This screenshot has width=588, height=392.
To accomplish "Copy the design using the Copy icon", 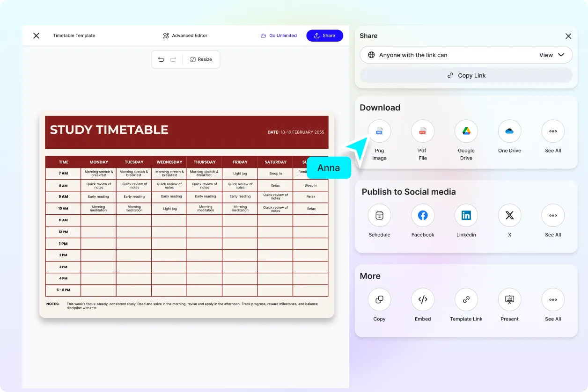I will pos(379,299).
